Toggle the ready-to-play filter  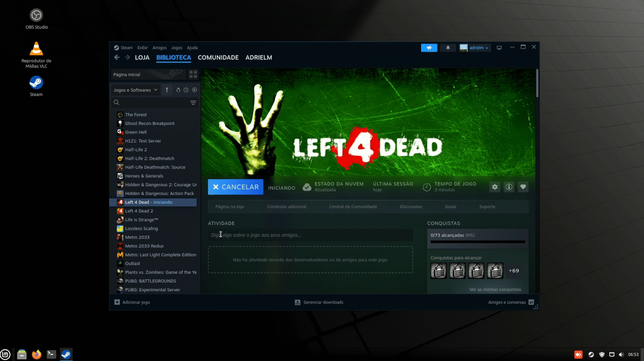pos(195,90)
